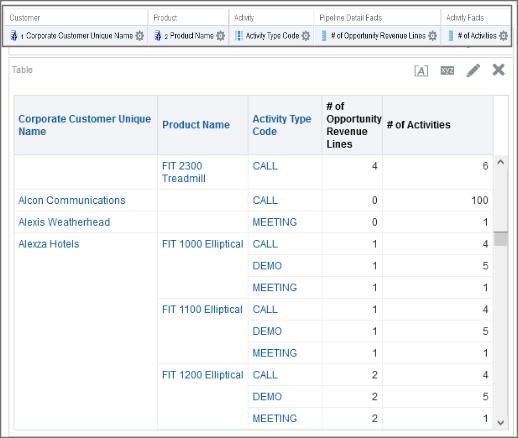Click DEMO under FIT 1200 Elliptical

pyautogui.click(x=267, y=397)
